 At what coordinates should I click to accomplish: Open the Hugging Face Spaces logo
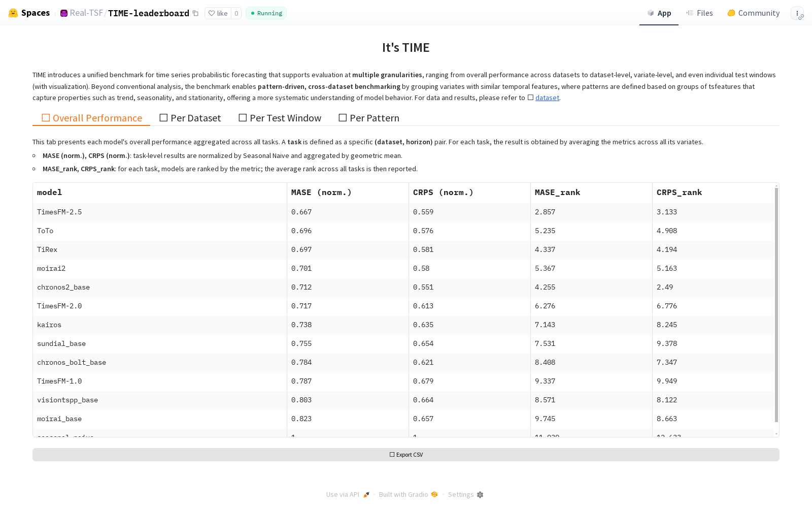click(29, 13)
